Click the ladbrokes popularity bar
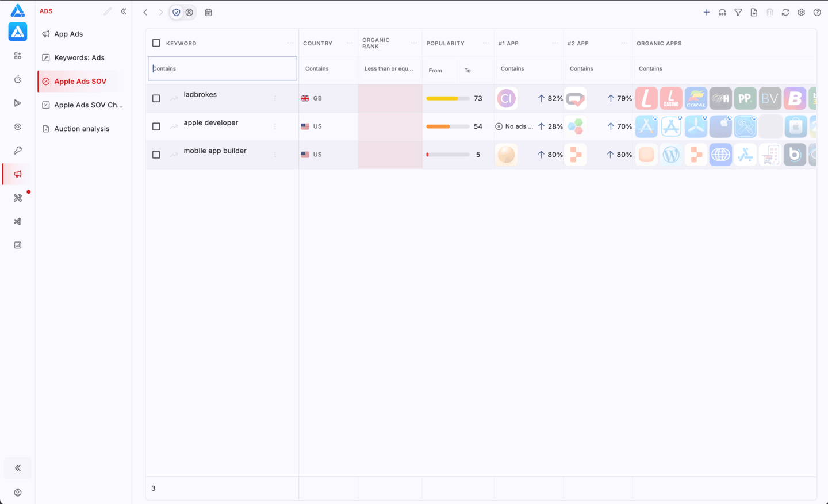 tap(448, 98)
